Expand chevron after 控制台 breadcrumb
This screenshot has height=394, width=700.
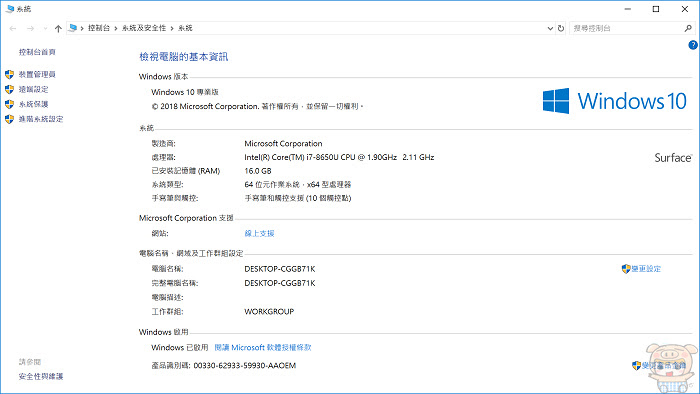point(116,28)
